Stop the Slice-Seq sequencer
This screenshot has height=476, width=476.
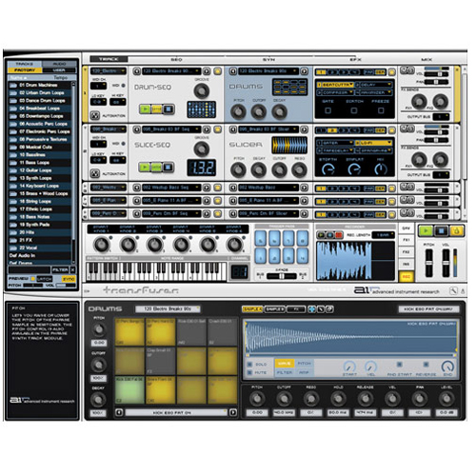tap(169, 167)
